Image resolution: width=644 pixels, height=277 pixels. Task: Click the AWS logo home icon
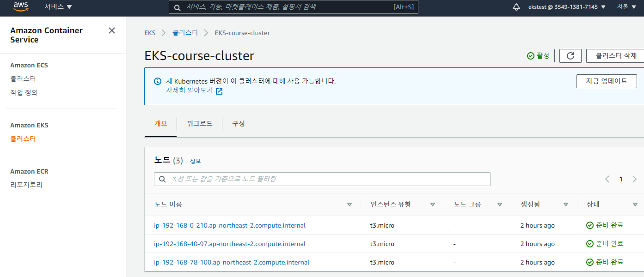21,7
